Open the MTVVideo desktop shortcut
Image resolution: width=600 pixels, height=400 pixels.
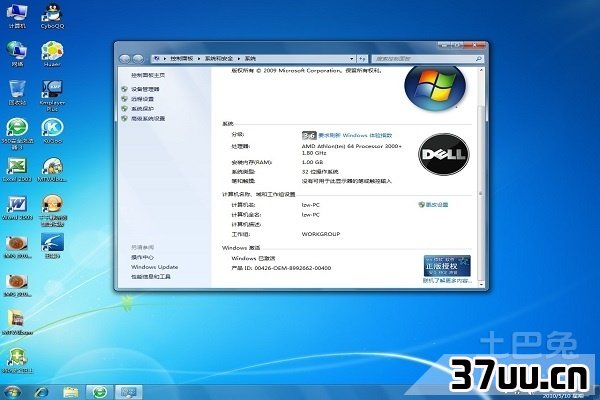pyautogui.click(x=52, y=170)
